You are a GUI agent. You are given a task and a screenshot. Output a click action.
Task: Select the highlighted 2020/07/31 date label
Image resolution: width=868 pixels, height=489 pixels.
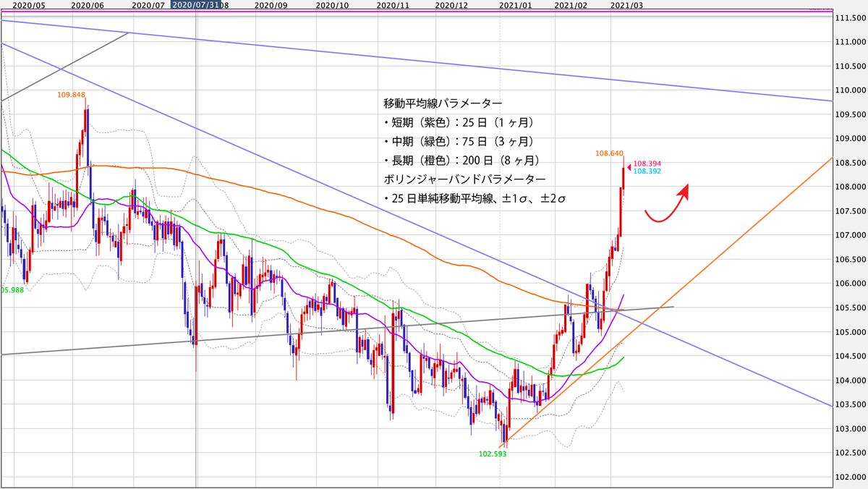pyautogui.click(x=197, y=4)
